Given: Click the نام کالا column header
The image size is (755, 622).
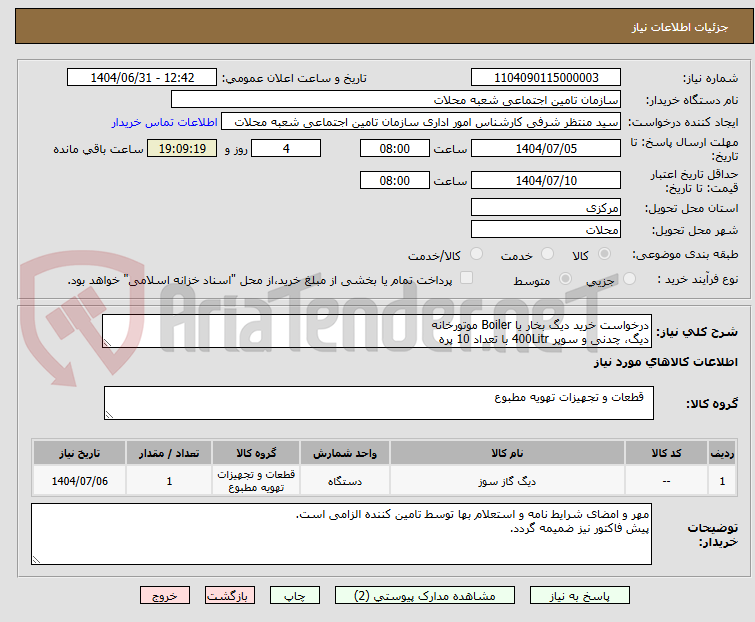Looking at the screenshot, I should 508,453.
